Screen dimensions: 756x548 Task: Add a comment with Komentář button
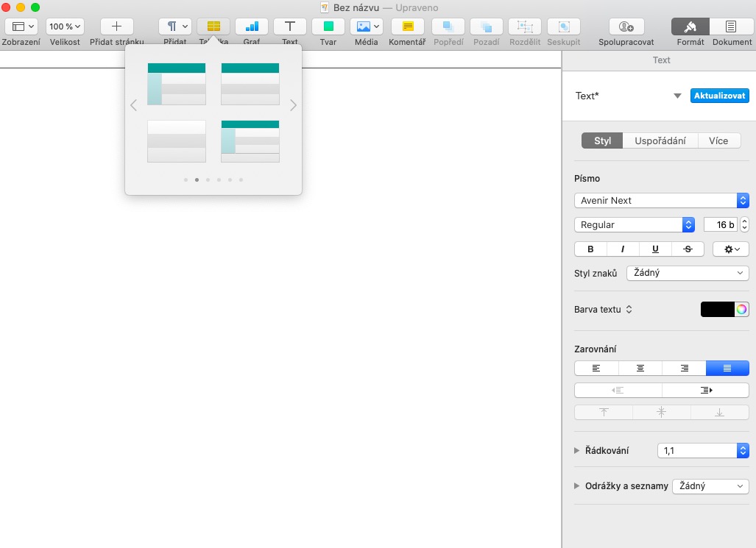[407, 26]
